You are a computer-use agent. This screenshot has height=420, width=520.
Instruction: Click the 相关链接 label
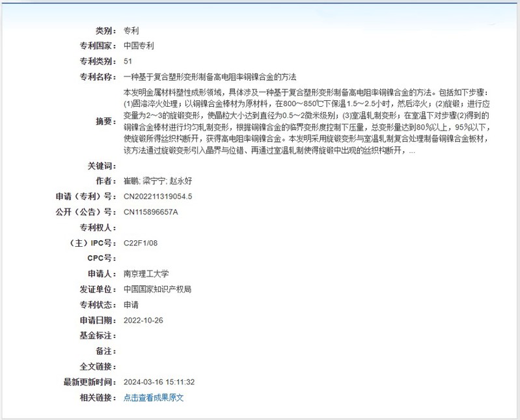98,397
